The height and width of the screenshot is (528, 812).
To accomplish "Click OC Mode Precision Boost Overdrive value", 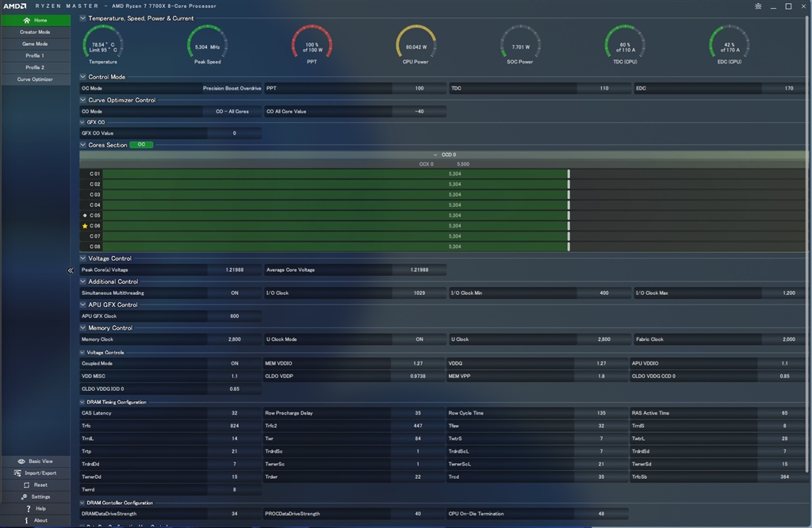I will pos(232,88).
